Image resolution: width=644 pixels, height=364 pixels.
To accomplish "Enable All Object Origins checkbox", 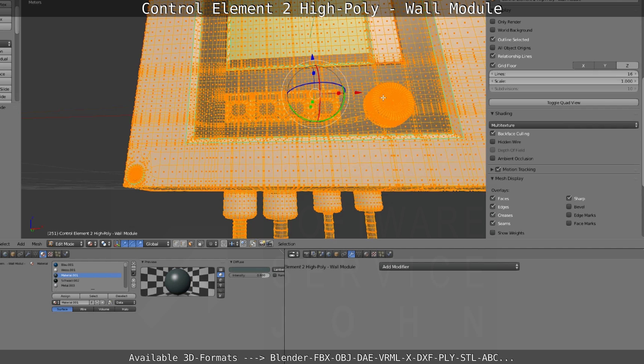I will coord(493,48).
